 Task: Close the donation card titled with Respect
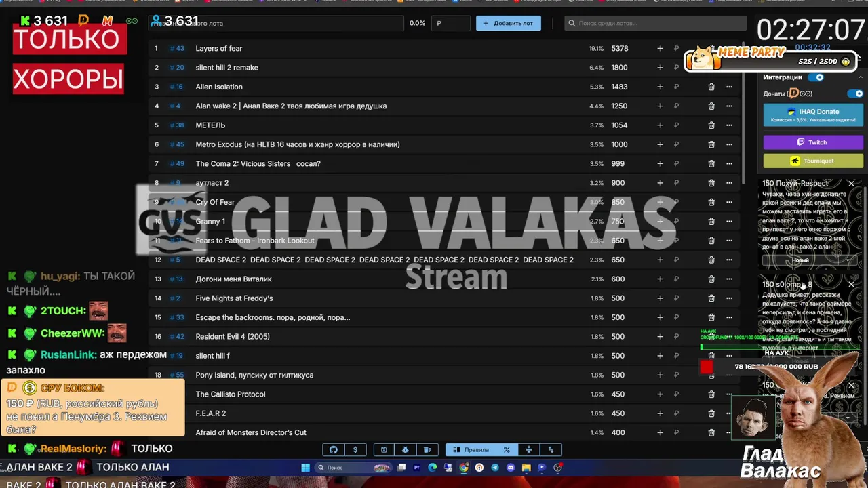[852, 184]
